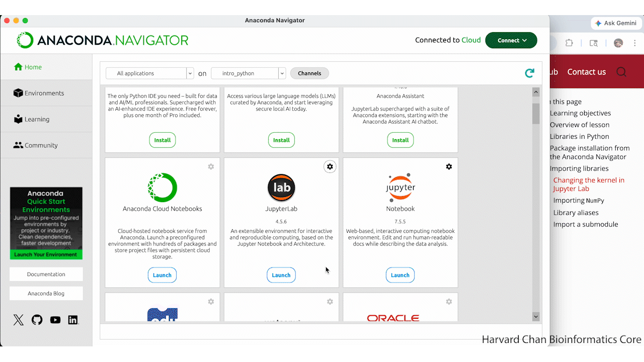The image size is (644, 362).
Task: Open the LinkedIn icon link
Action: click(73, 320)
